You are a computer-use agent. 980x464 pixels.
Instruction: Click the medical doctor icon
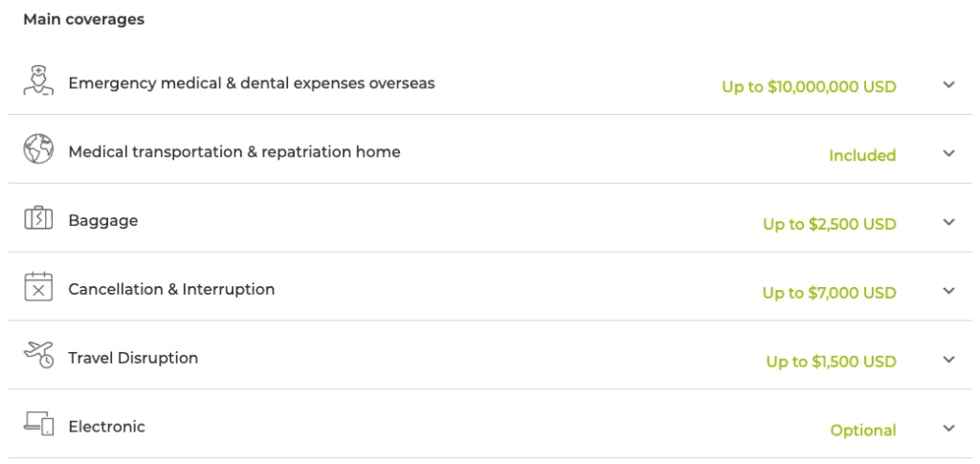coord(38,80)
